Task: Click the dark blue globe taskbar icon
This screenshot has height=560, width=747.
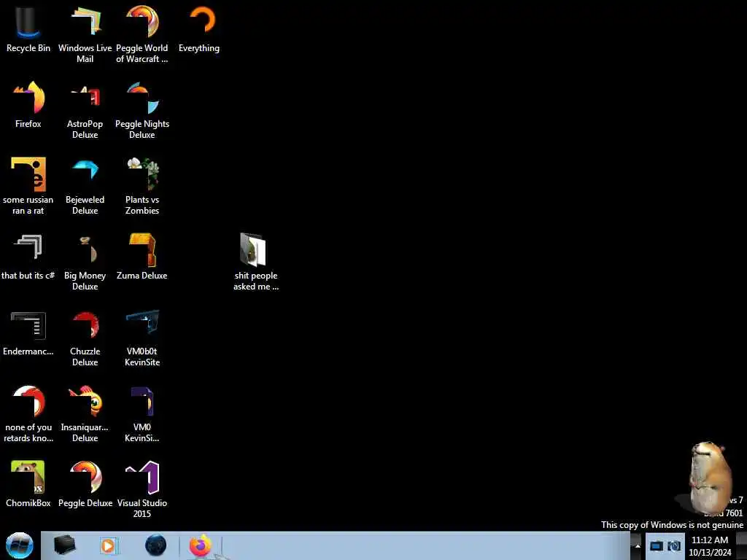Action: click(x=156, y=545)
